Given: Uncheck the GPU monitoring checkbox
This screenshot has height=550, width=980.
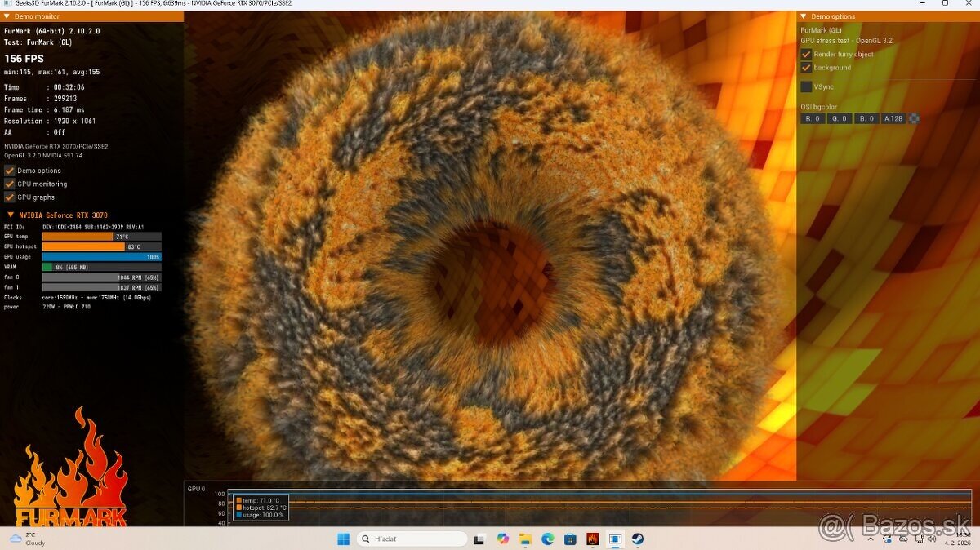Looking at the screenshot, I should coord(10,184).
